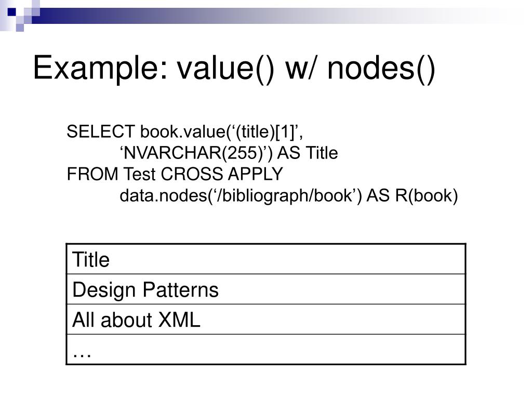
Task: Click the 'CROSS APPLY' keyword text
Action: (x=222, y=174)
